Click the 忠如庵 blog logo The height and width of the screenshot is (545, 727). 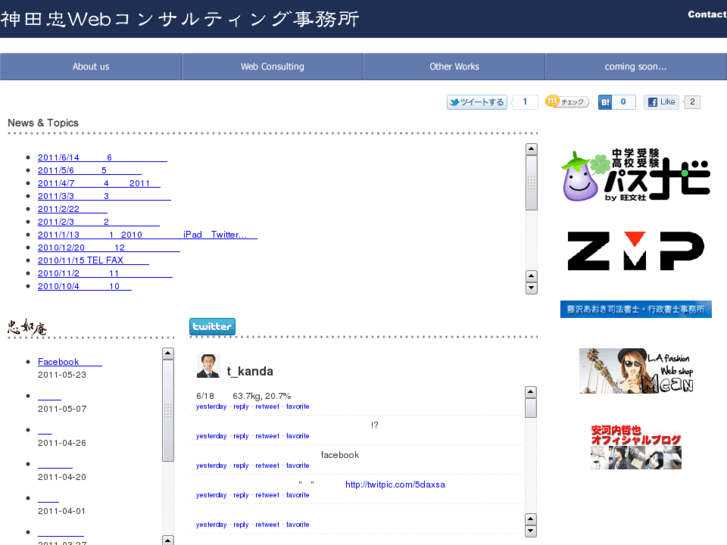click(x=27, y=327)
